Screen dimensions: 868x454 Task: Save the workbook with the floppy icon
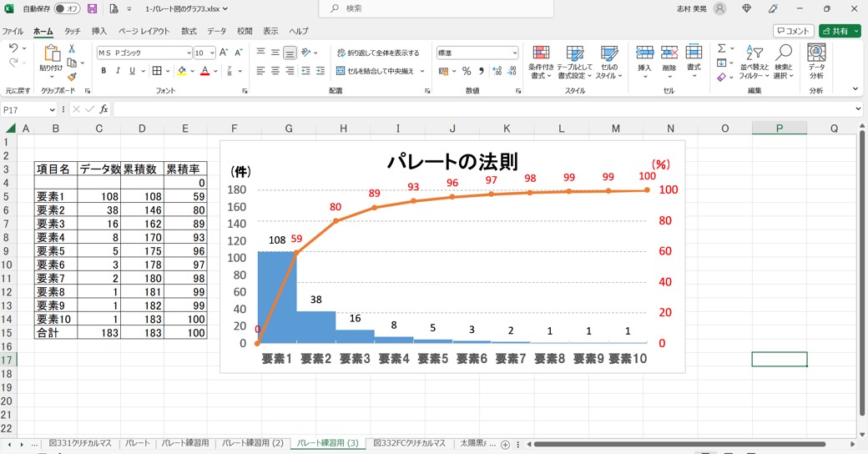[x=93, y=9]
